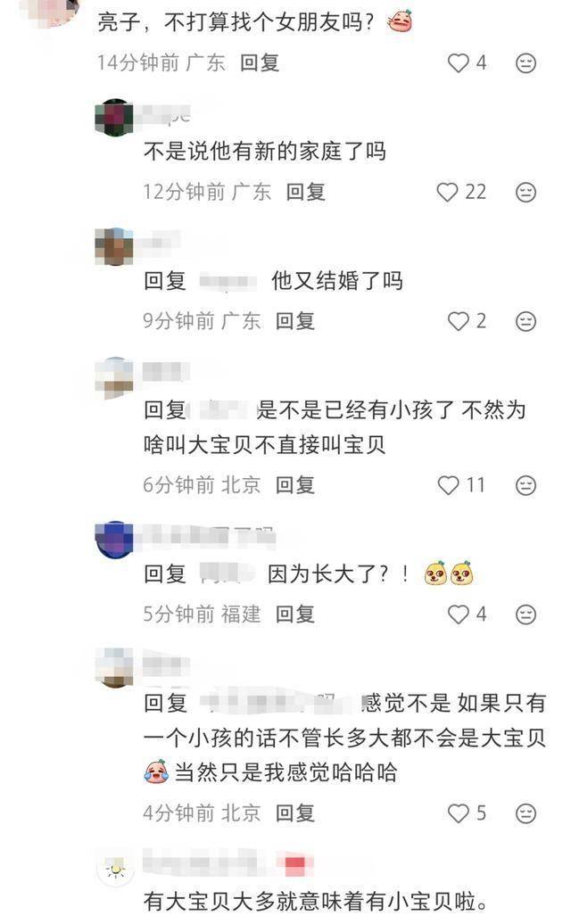Screen dimensions: 571x924
Task: Like the comment posted 4分钟前 from 北京
Action: tap(459, 813)
